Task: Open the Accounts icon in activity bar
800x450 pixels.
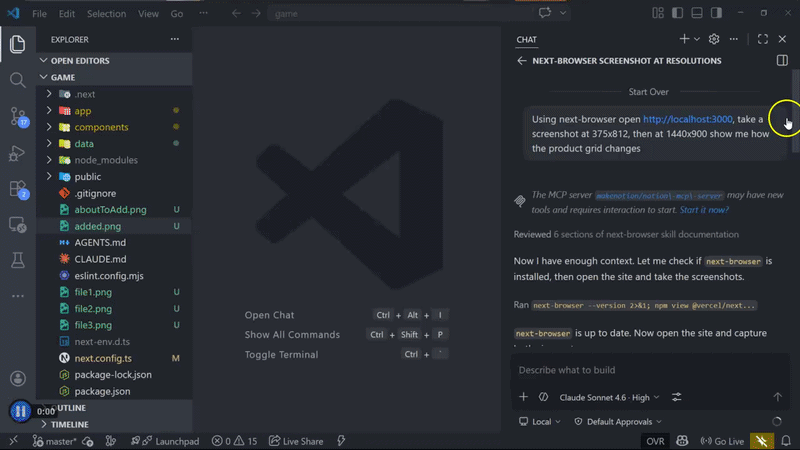Action: (x=18, y=379)
